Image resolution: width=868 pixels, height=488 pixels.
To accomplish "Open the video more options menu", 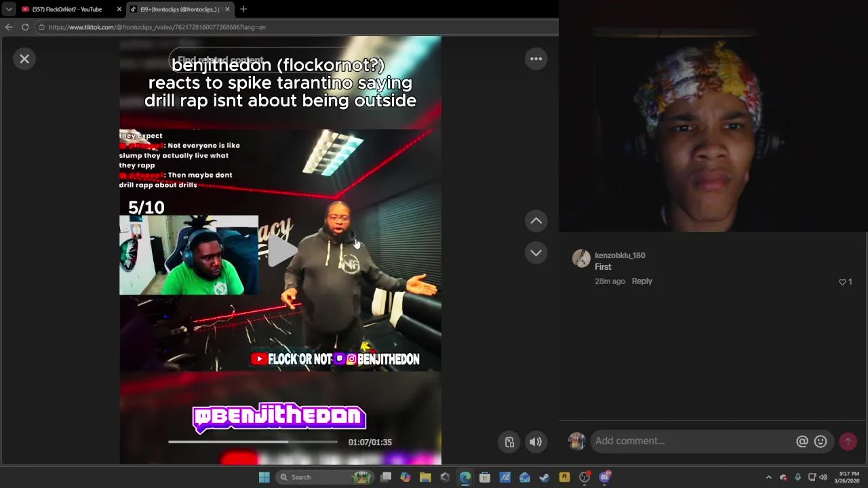I will 536,59.
